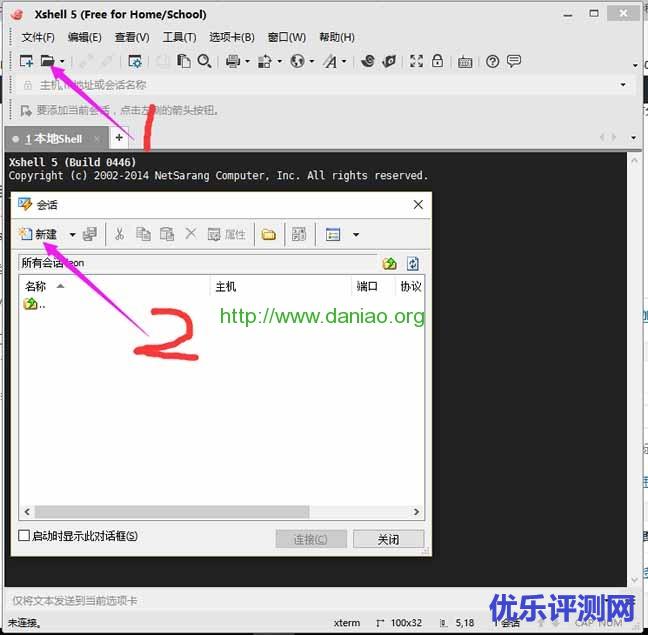Viewport: 648px width, 635px height.
Task: Click the font A icon
Action: coord(330,62)
